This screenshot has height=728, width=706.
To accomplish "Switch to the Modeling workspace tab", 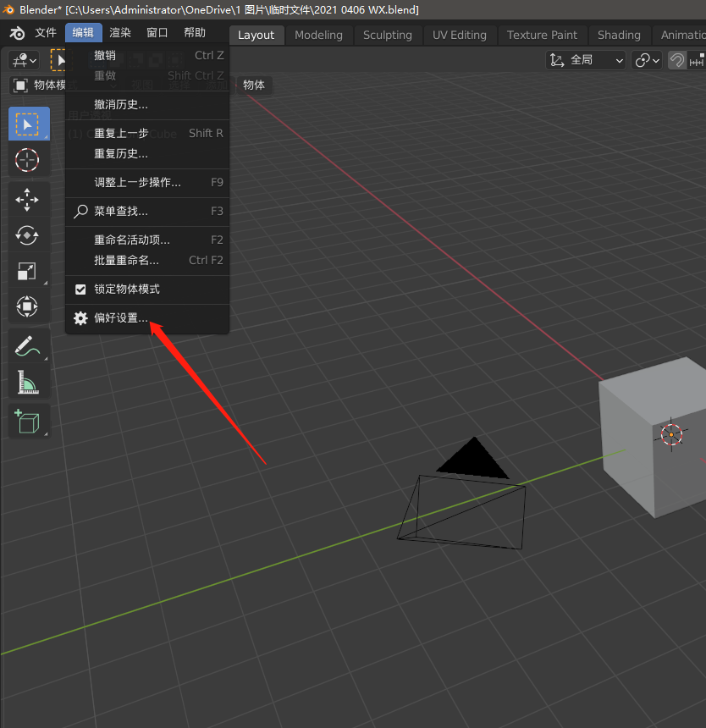I will click(x=319, y=36).
